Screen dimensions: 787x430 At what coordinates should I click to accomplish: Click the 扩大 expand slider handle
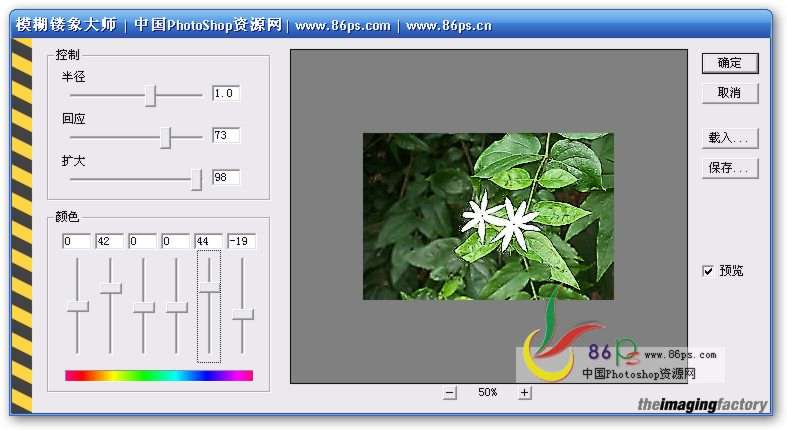196,180
